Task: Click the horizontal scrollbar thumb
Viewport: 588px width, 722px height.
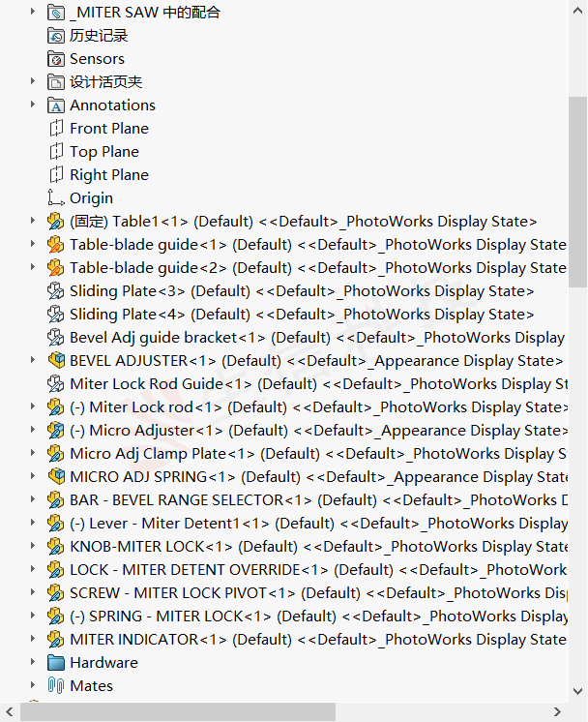Action: pos(178,712)
